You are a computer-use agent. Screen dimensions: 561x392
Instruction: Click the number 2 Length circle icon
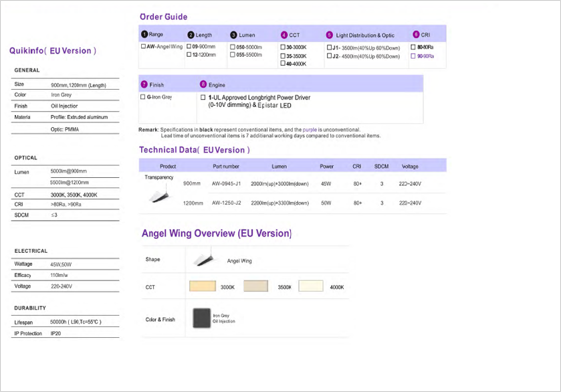pyautogui.click(x=191, y=35)
